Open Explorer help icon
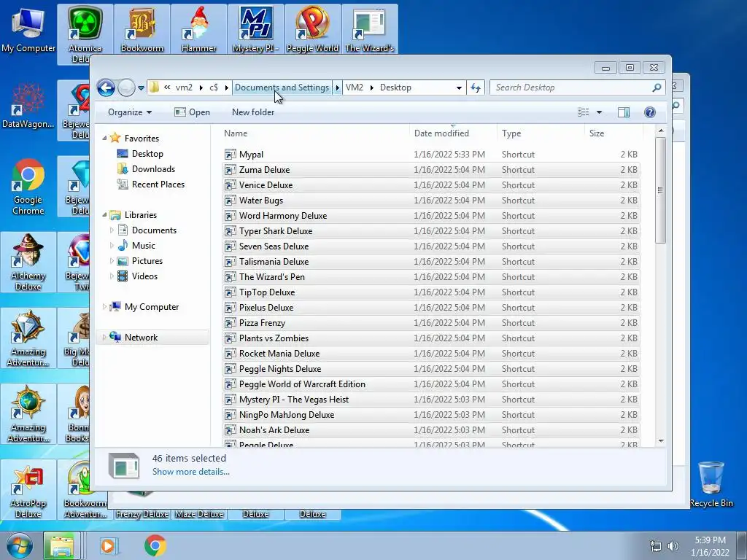The height and width of the screenshot is (560, 747). pos(650,112)
